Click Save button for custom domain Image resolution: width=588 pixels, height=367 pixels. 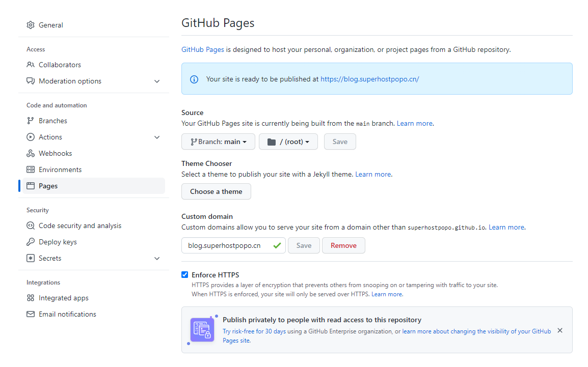[304, 245]
